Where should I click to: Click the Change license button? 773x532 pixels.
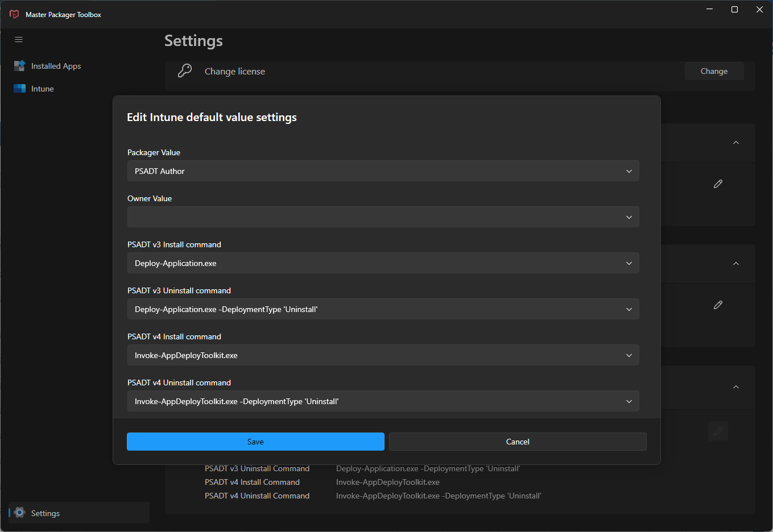tap(714, 71)
